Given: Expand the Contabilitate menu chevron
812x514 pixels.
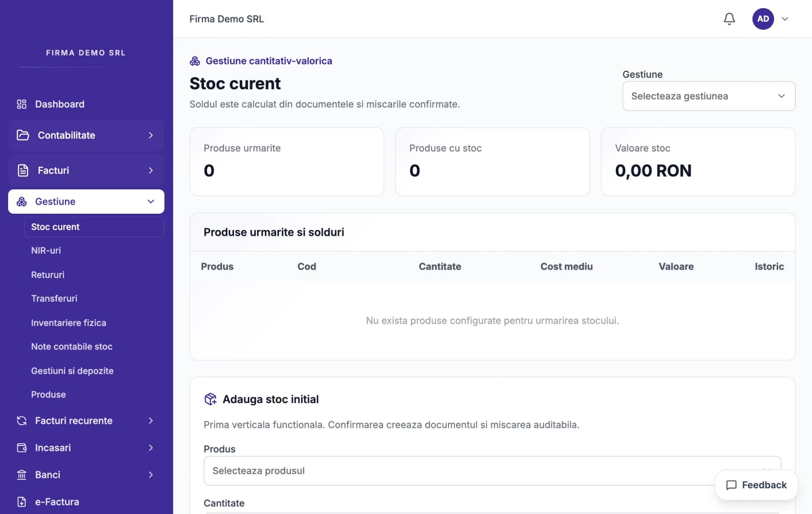Looking at the screenshot, I should [151, 135].
